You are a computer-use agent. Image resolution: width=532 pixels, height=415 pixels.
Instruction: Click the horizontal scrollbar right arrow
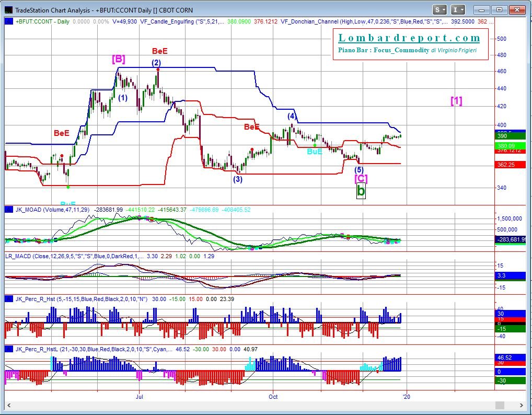point(522,405)
